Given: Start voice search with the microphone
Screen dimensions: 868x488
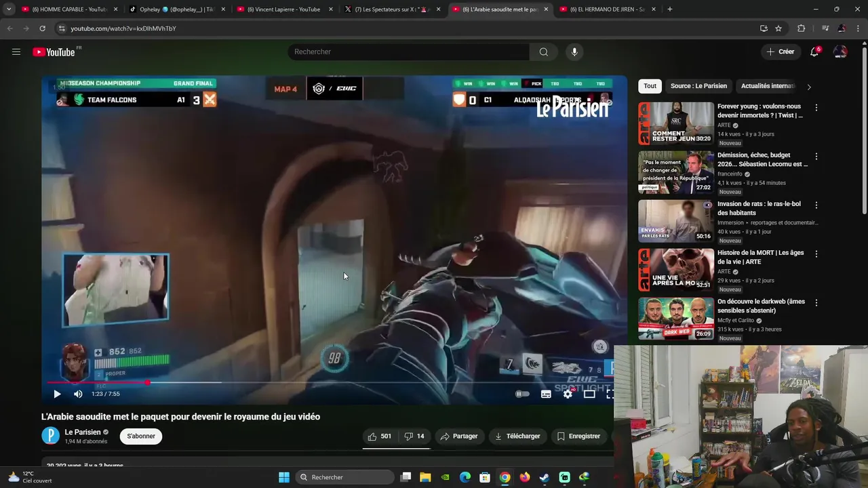Looking at the screenshot, I should tap(574, 52).
